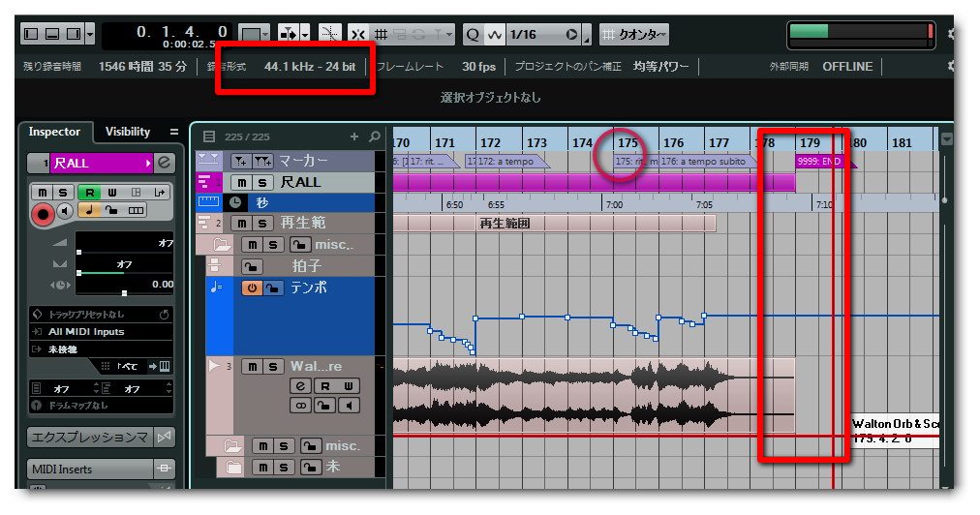Click the 9999: END marker
980x515 pixels.
pyautogui.click(x=824, y=162)
